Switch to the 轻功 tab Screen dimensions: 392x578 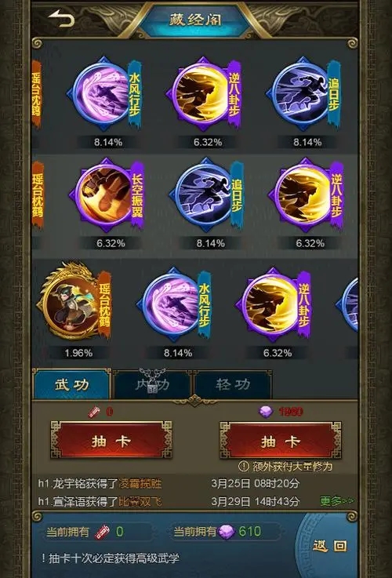click(233, 384)
